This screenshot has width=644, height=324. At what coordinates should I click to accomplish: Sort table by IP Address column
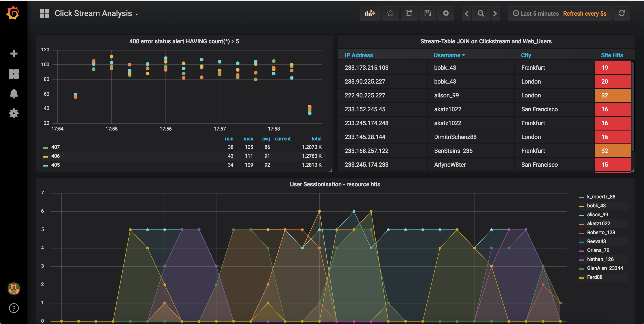coord(359,55)
